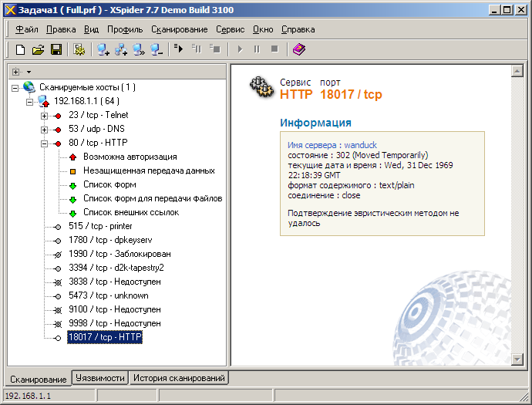Open the Правка menu

tap(61, 29)
